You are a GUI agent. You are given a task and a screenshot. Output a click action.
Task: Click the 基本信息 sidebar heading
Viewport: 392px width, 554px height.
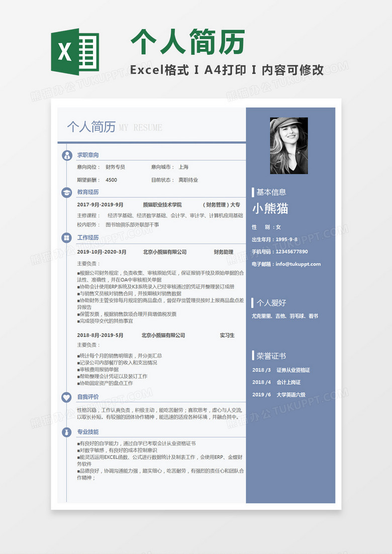coord(271,192)
